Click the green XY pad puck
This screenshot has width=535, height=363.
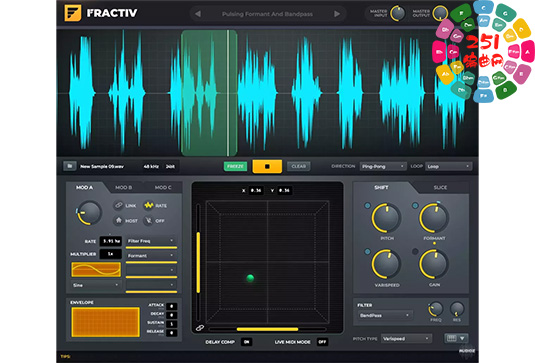point(250,278)
